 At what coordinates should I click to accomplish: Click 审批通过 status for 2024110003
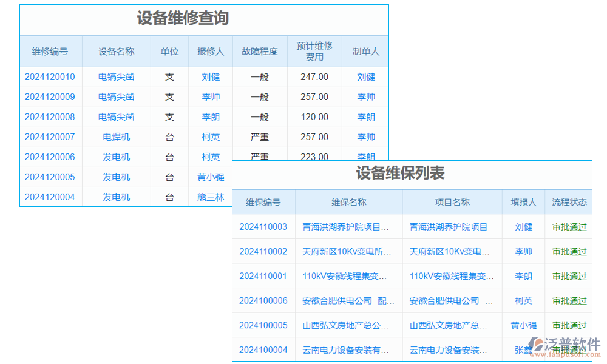[x=569, y=227]
